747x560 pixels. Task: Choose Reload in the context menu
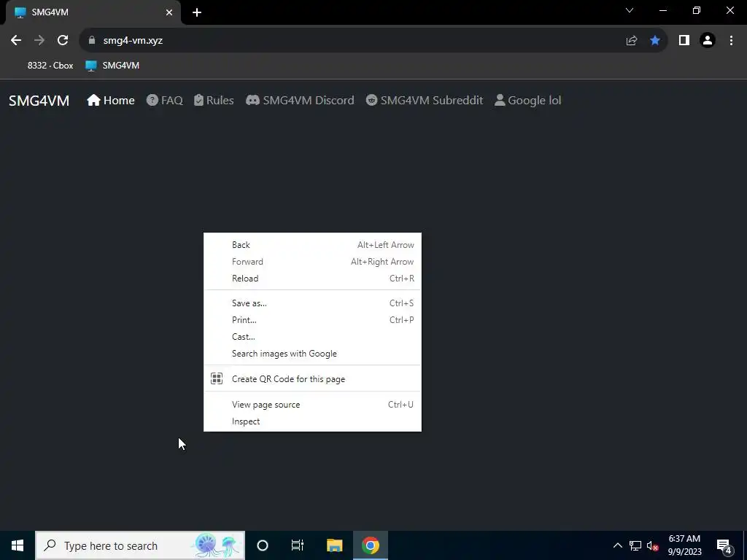click(312, 279)
